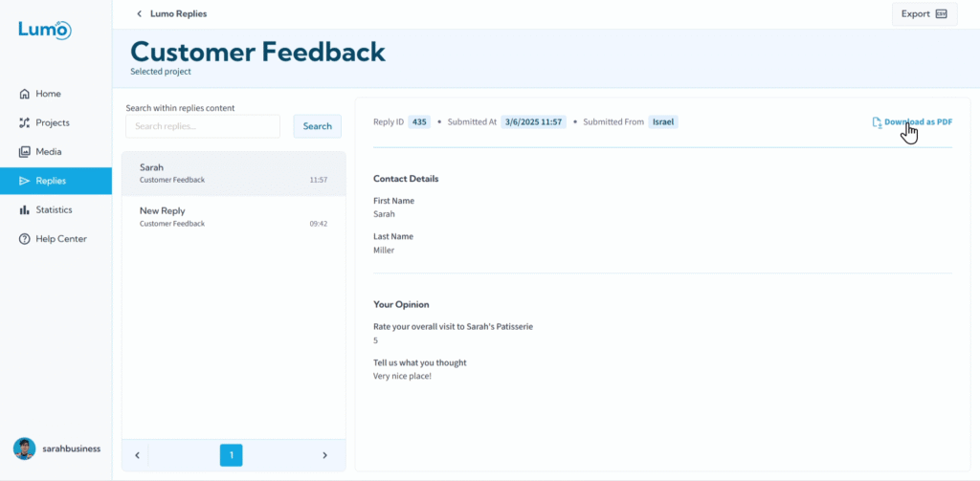Select the Replies menu item

point(56,181)
